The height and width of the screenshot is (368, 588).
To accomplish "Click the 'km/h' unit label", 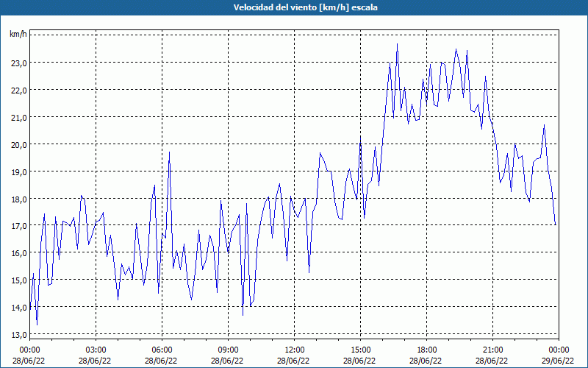I will 18,35.
